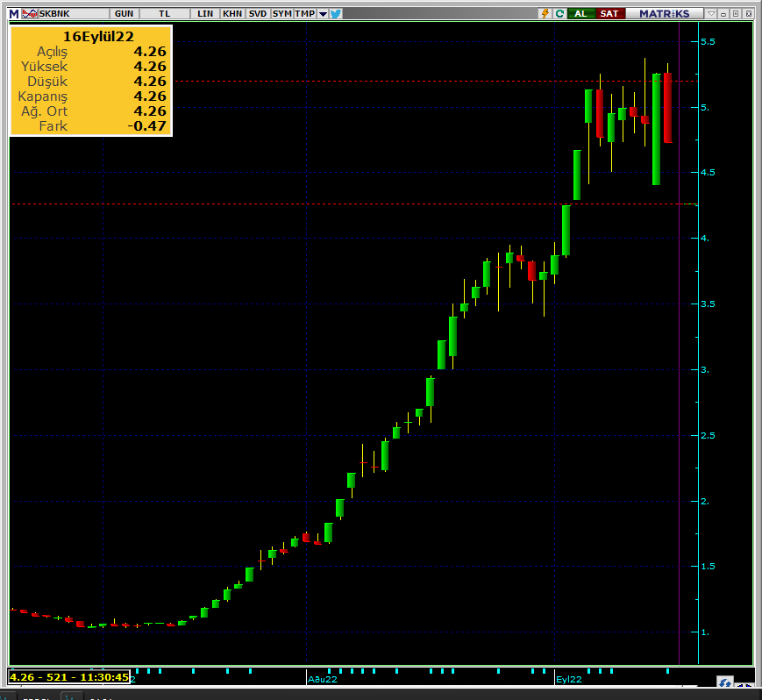Viewport: 762px width, 700px height.
Task: Click the Kapanış value 4.26
Action: (150, 96)
